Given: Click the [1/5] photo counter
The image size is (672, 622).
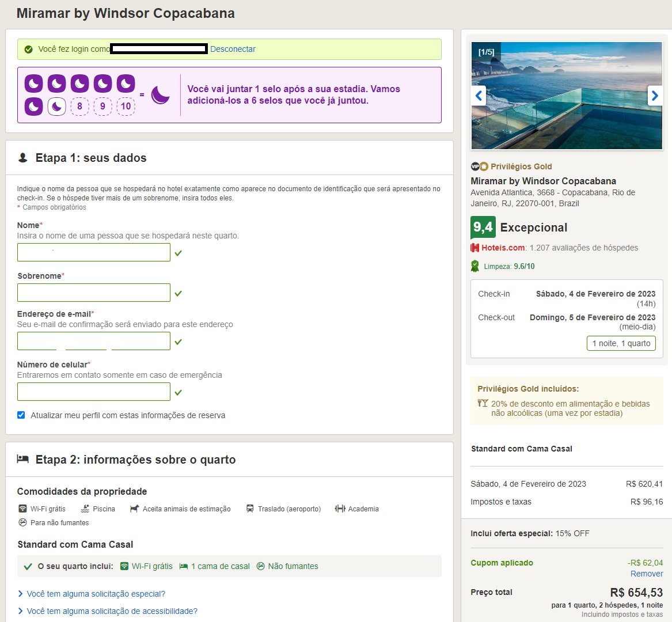Looking at the screenshot, I should tap(487, 52).
